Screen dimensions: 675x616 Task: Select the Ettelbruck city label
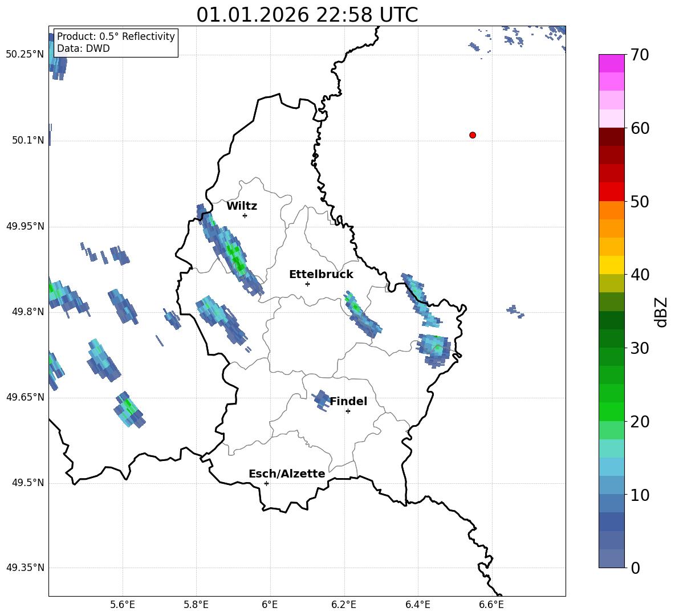(x=321, y=275)
